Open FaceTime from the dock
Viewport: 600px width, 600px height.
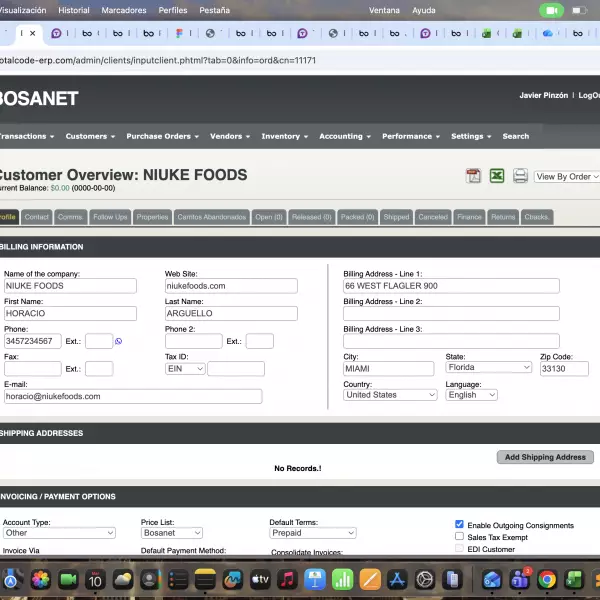(x=68, y=580)
